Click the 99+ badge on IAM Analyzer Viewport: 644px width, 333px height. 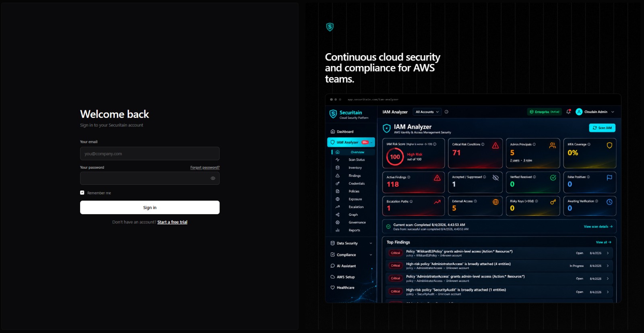(x=365, y=142)
